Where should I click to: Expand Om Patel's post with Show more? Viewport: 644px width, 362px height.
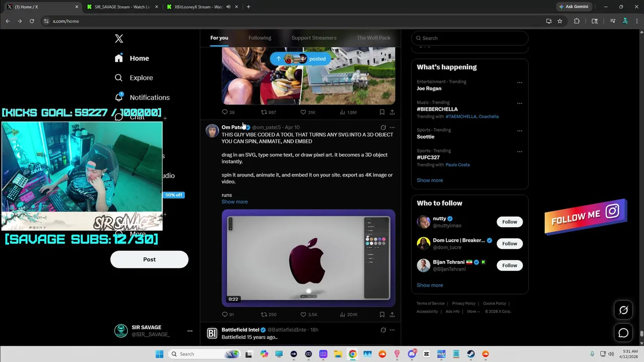(234, 202)
